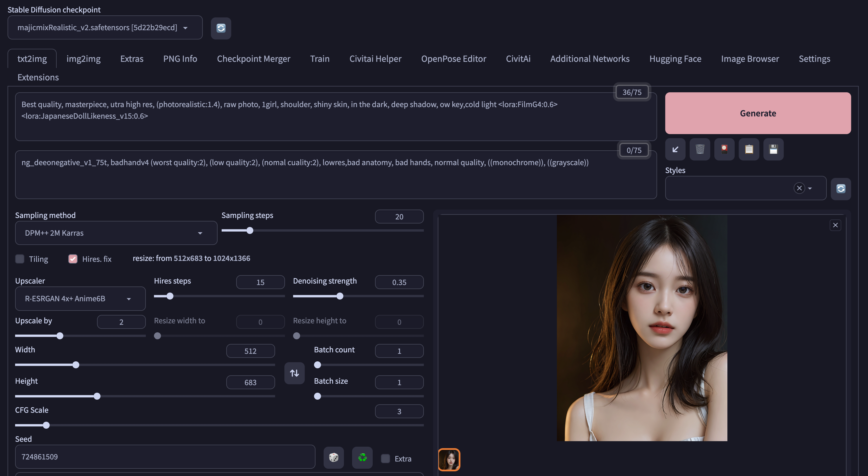Click the dice random seed icon
Image resolution: width=868 pixels, height=476 pixels.
point(333,457)
